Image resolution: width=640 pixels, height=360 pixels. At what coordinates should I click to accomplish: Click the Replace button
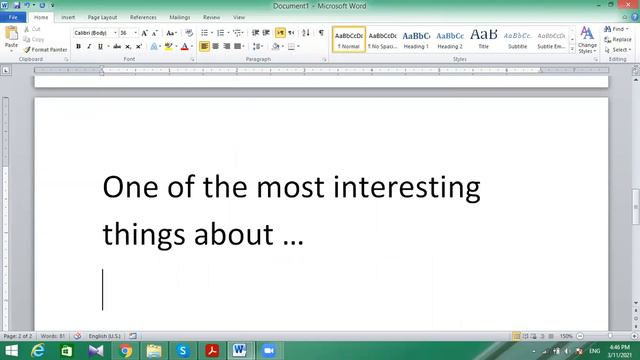pyautogui.click(x=618, y=39)
